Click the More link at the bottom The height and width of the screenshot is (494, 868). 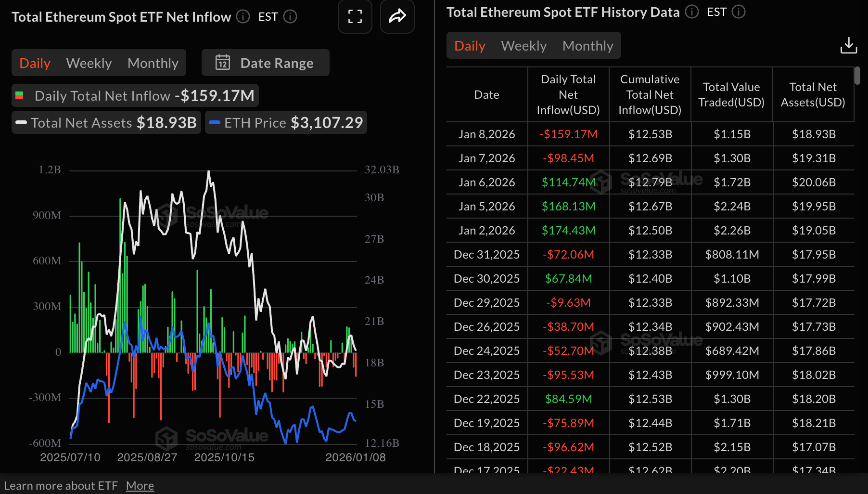pyautogui.click(x=140, y=485)
